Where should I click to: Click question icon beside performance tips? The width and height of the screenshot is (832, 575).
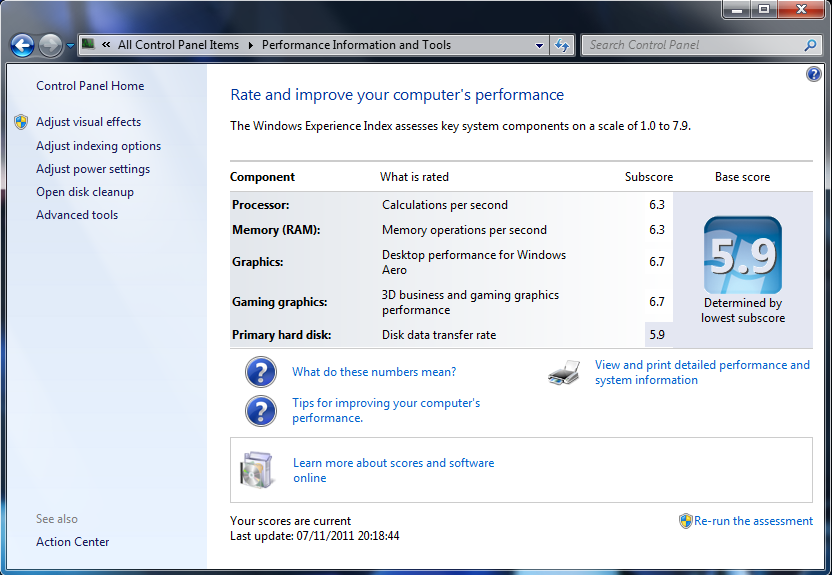261,411
